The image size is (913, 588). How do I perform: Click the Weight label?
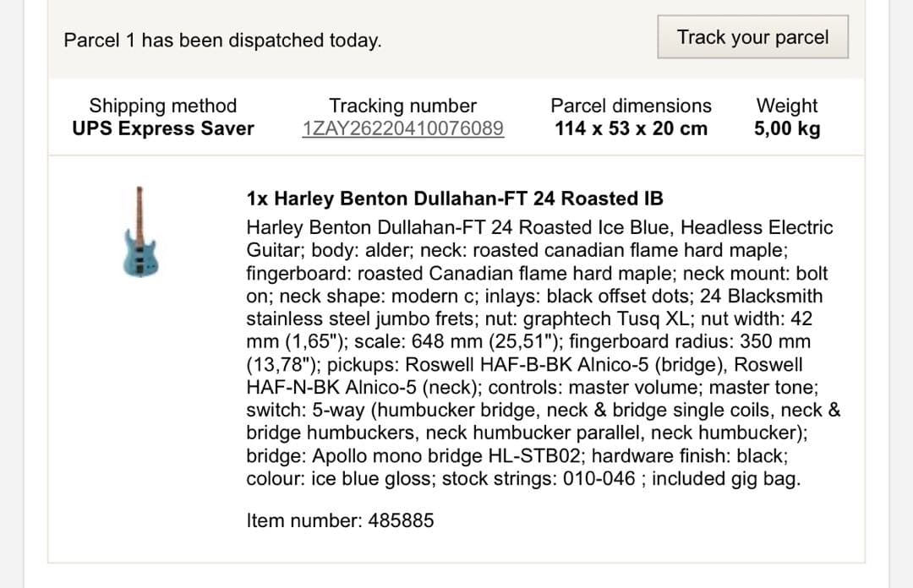point(786,106)
